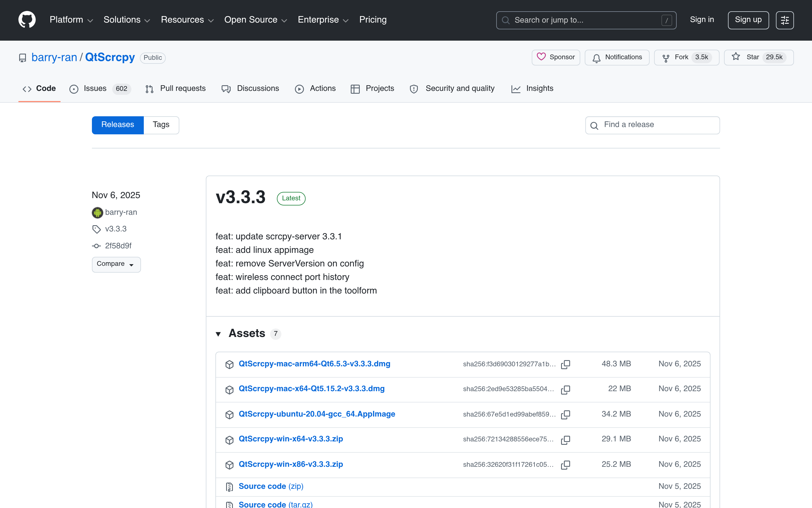Screen dimensions: 812x508
Task: Open the Projects tab
Action: [x=372, y=88]
